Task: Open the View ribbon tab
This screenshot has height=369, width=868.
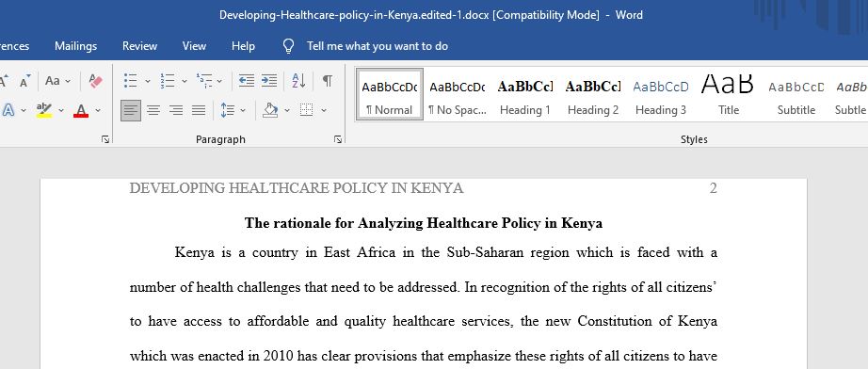Action: (194, 46)
